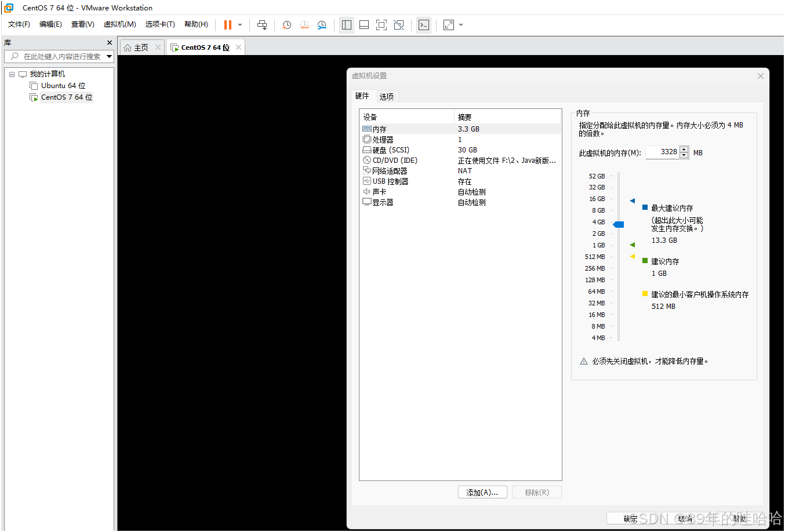Open the 帮助(H) menu
The height and width of the screenshot is (532, 785).
(x=196, y=24)
